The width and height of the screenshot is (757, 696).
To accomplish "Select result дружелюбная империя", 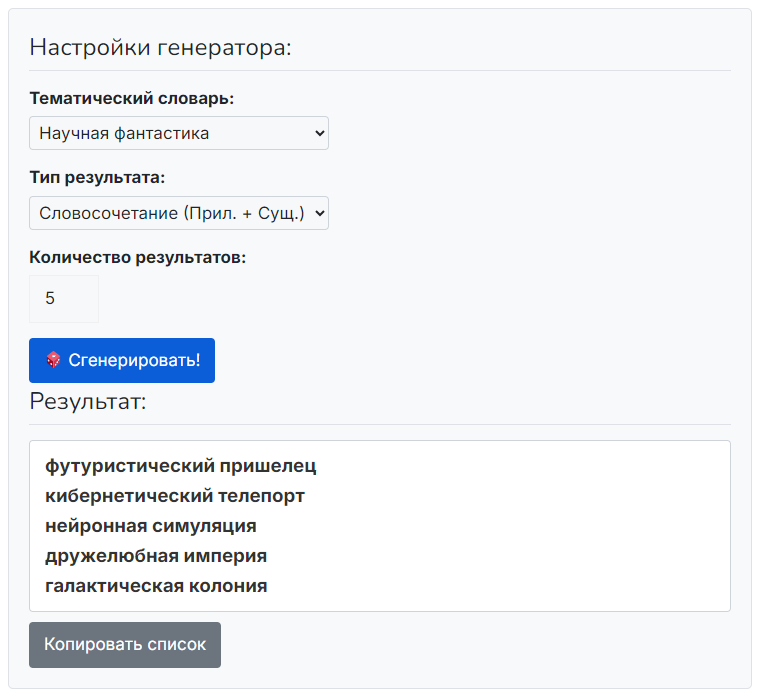I will pos(156,556).
